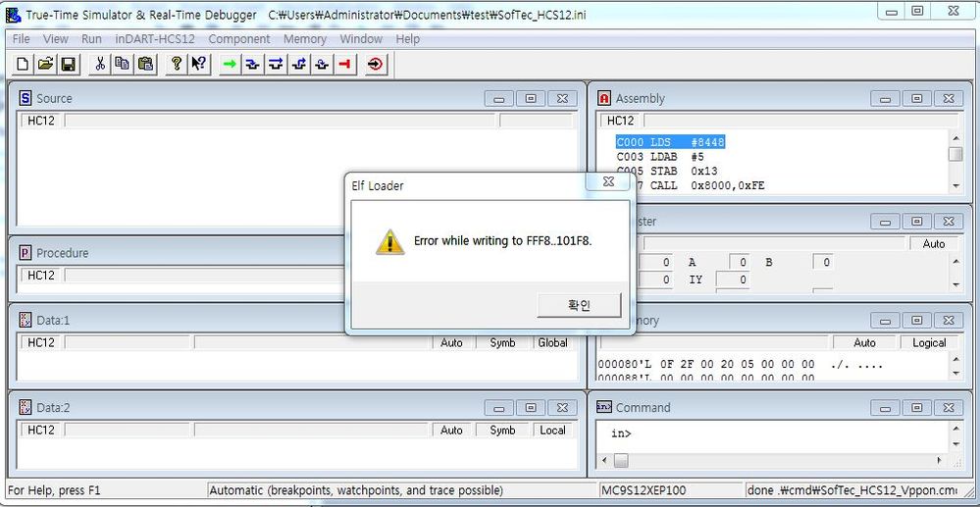Click the Command window horizontal scrollbar thumb
Viewport: 980px width, 507px height.
(x=621, y=461)
